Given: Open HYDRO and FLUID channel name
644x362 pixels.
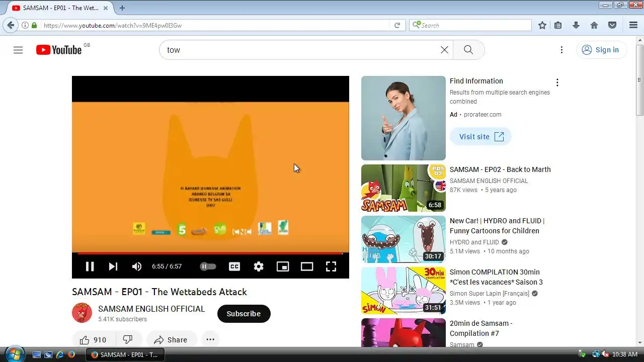Looking at the screenshot, I should (x=474, y=242).
